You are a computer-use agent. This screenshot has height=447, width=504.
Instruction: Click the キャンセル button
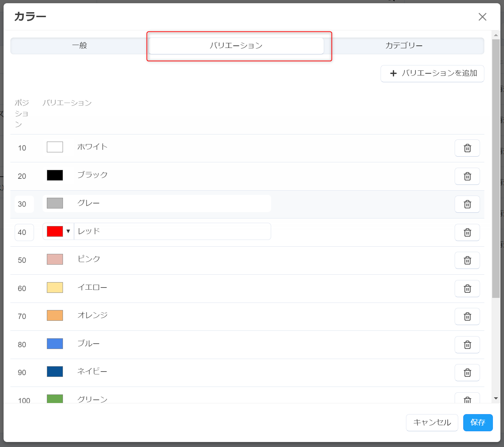(432, 423)
